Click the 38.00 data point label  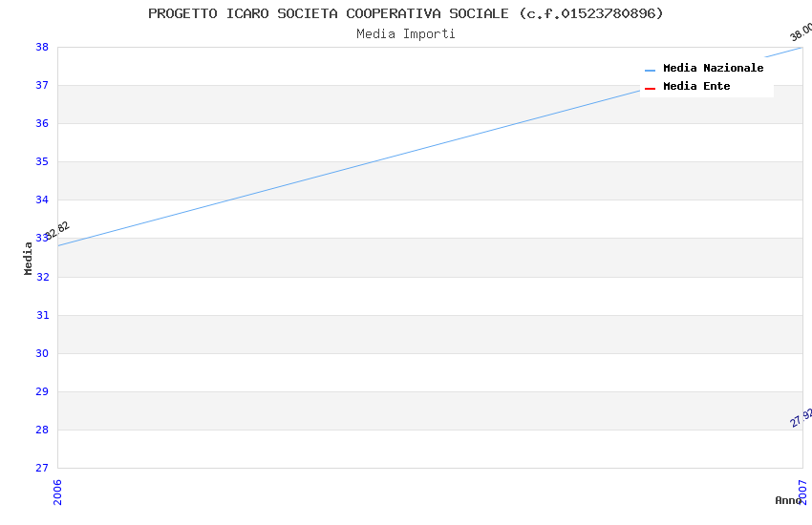(x=801, y=31)
